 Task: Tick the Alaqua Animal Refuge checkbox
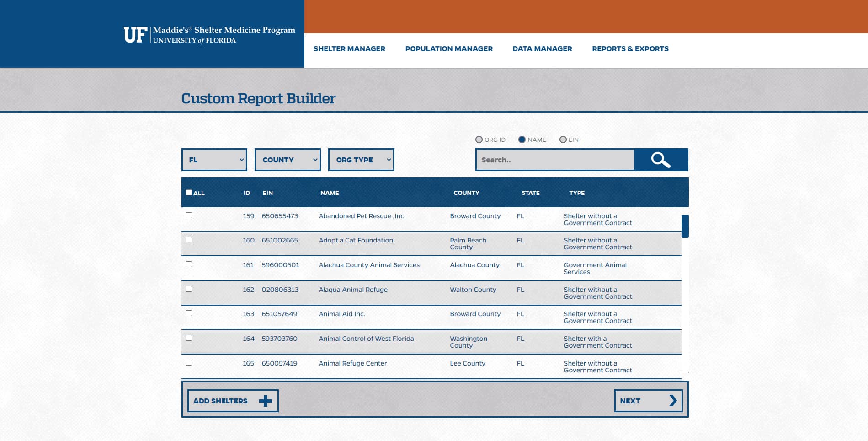[x=189, y=289]
